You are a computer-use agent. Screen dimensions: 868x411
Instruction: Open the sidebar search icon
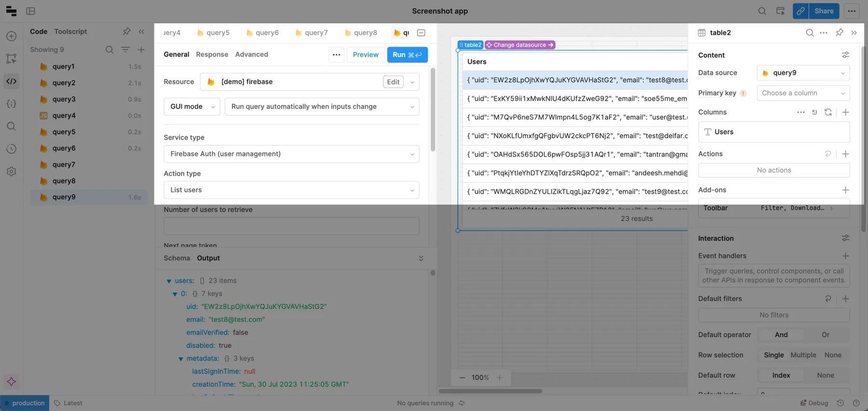(x=12, y=126)
